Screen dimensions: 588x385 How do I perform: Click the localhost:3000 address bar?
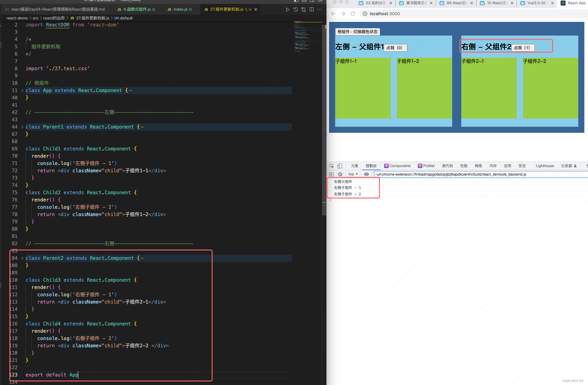click(x=474, y=14)
